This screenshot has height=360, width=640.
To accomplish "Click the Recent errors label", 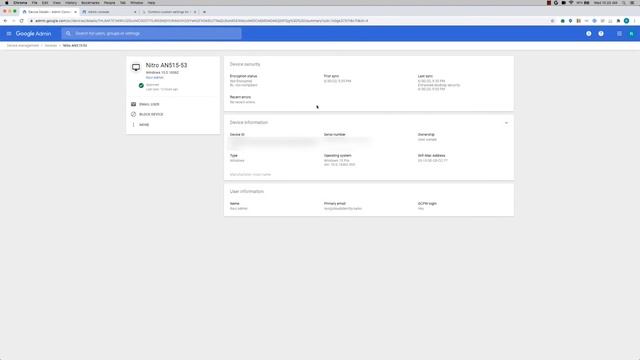I will click(240, 97).
